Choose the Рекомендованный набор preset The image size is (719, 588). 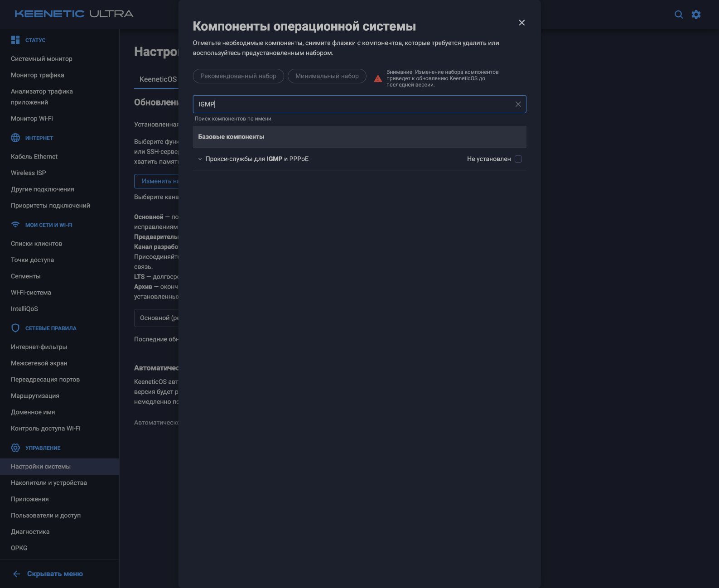coord(238,76)
